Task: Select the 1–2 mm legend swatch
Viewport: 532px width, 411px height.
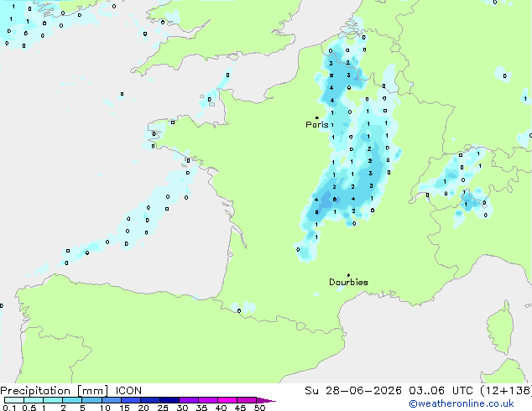Action: pos(53,400)
